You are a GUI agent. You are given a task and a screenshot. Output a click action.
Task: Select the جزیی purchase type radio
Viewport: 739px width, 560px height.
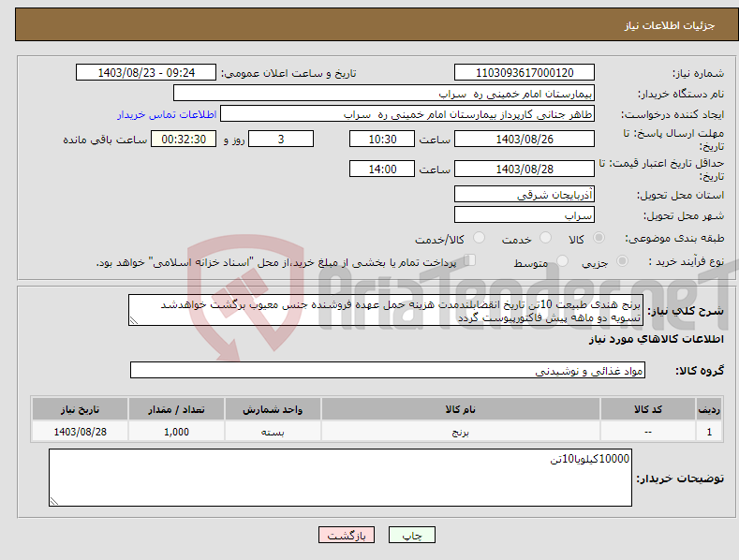tap(622, 260)
